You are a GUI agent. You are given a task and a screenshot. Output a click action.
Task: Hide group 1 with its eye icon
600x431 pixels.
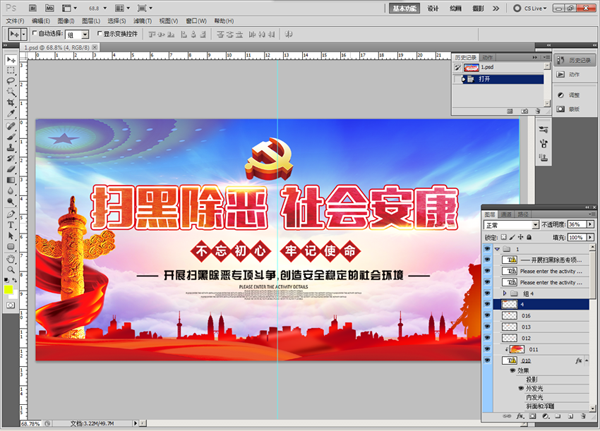[x=487, y=249]
